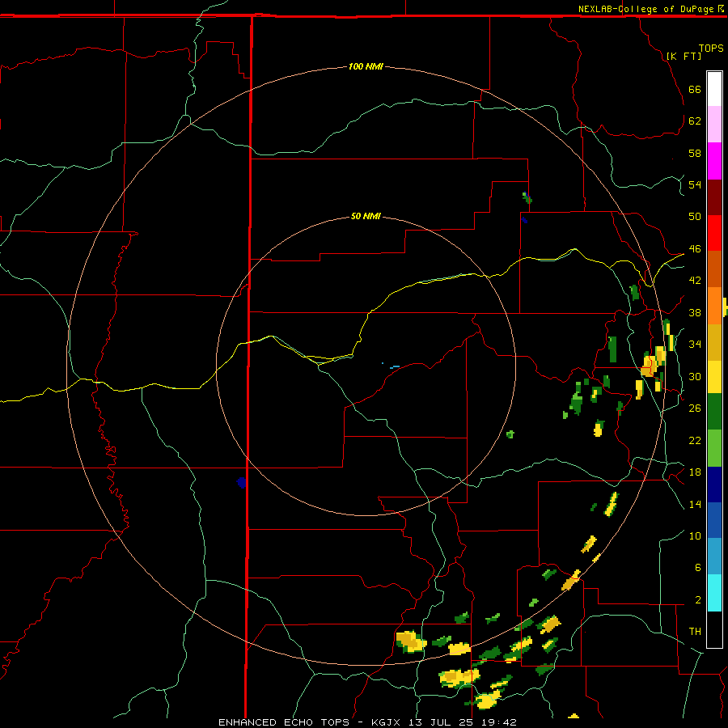Click the dark orange legend swatch
Screen dimensions: 728x728
714,269
